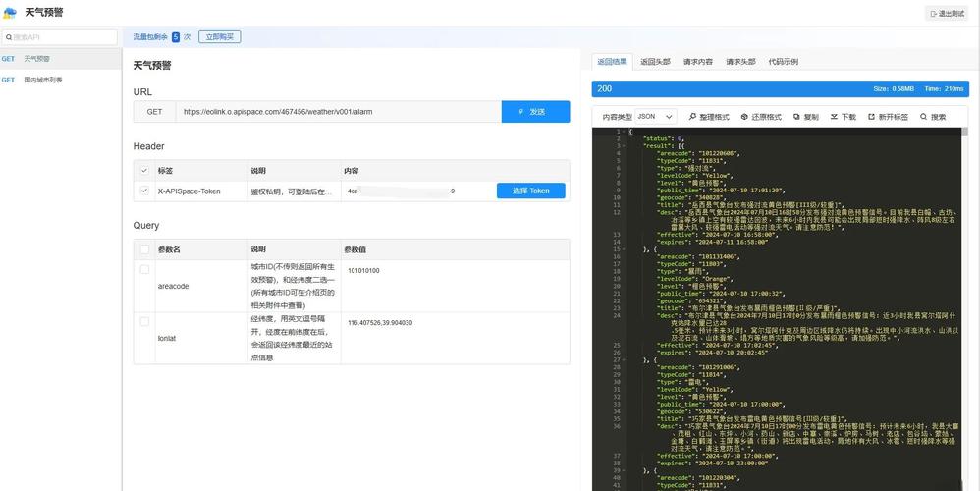Click the X-APISpace-Token content field
This screenshot has height=491, width=980.
pyautogui.click(x=417, y=191)
